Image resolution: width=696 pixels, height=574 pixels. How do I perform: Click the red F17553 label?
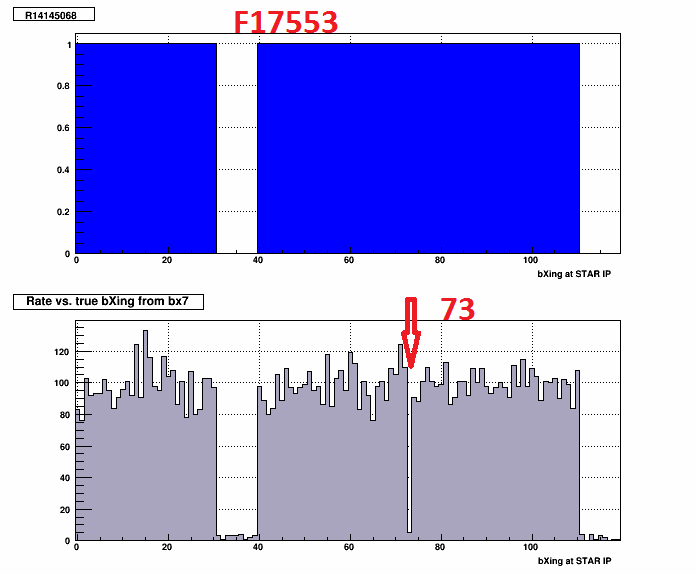point(286,22)
